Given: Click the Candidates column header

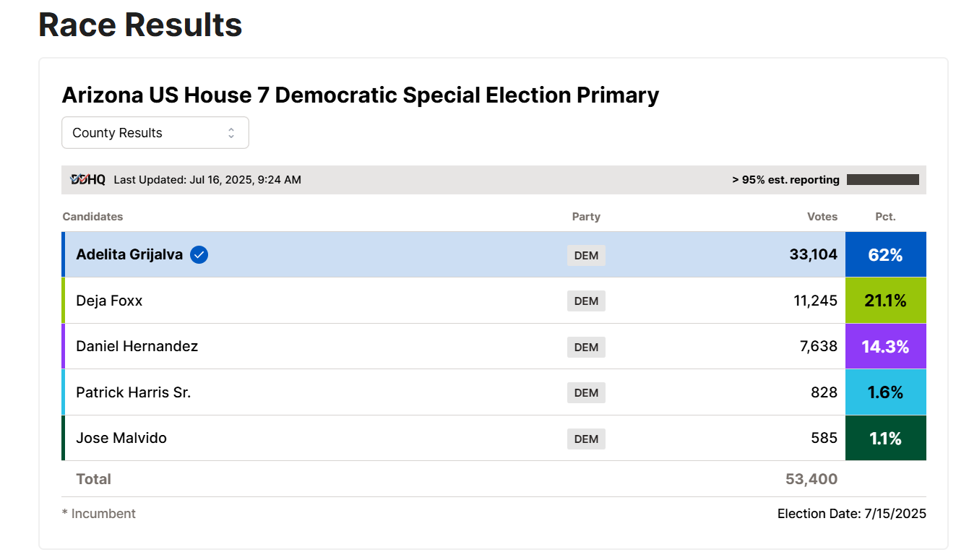Looking at the screenshot, I should 92,217.
